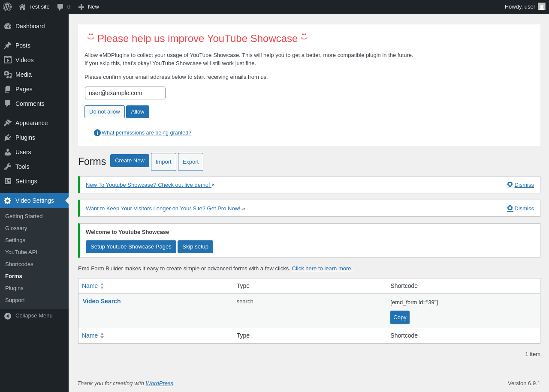Click the Import button
Screen dimensions: 549x392
point(163,162)
